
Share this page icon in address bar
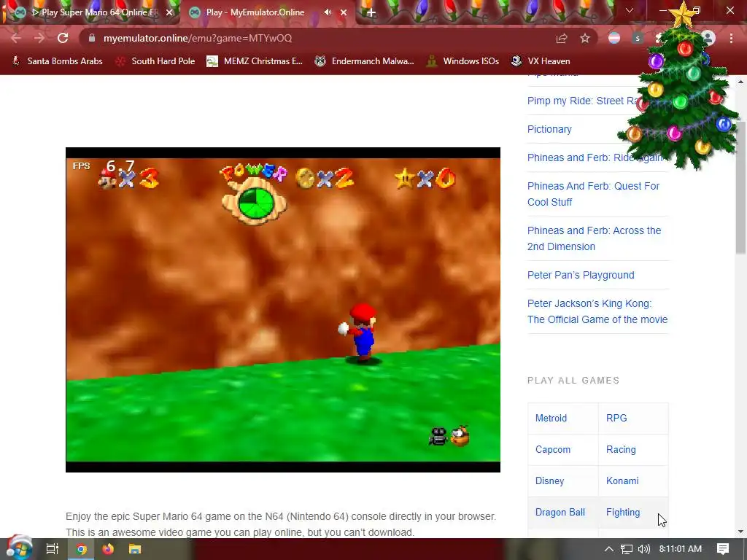point(562,38)
